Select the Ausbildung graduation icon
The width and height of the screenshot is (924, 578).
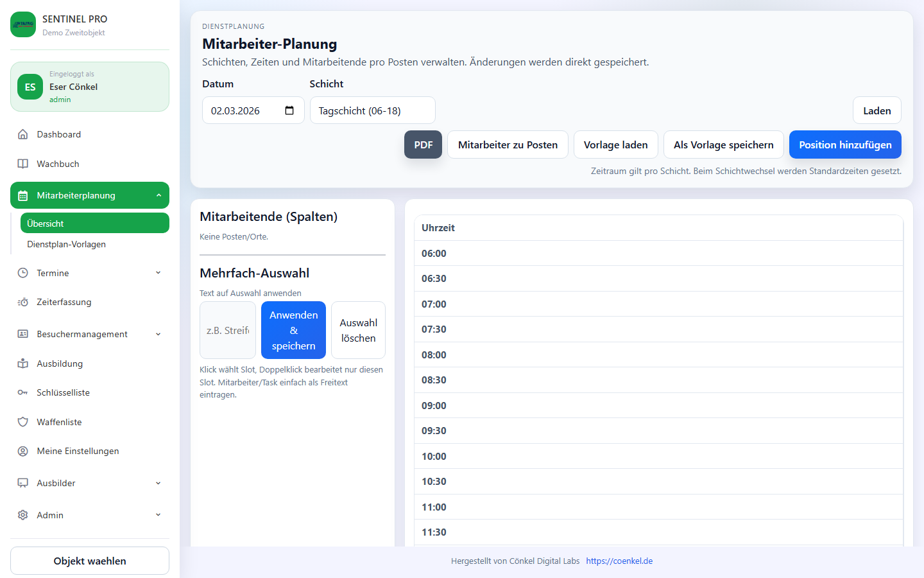(23, 363)
